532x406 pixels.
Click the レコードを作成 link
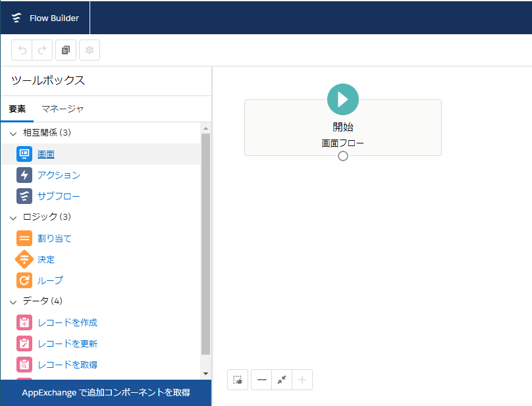68,322
